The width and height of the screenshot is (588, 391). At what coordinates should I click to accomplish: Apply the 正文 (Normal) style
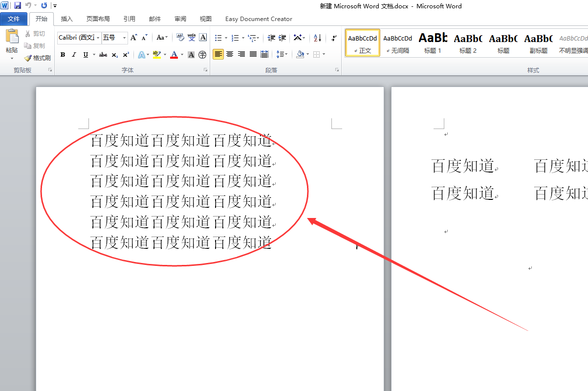tap(363, 43)
